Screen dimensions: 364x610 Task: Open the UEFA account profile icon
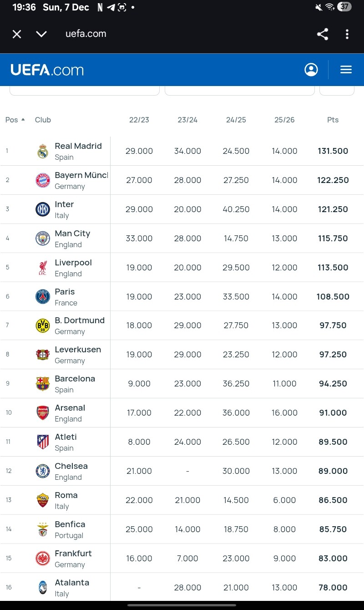point(311,70)
